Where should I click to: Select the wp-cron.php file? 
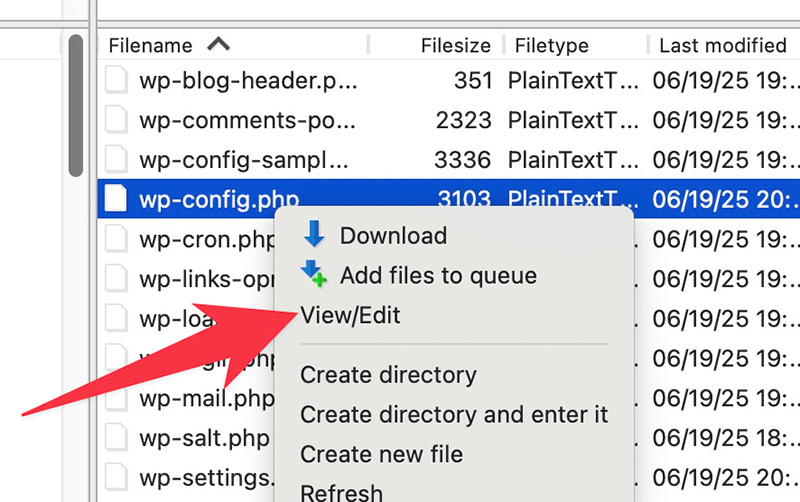pyautogui.click(x=207, y=239)
